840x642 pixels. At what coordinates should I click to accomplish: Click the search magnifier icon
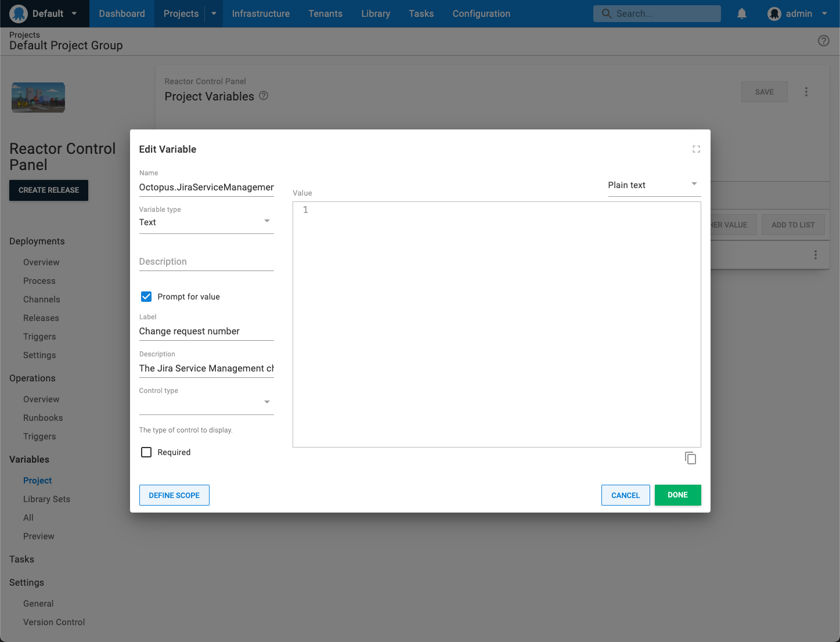pos(606,13)
